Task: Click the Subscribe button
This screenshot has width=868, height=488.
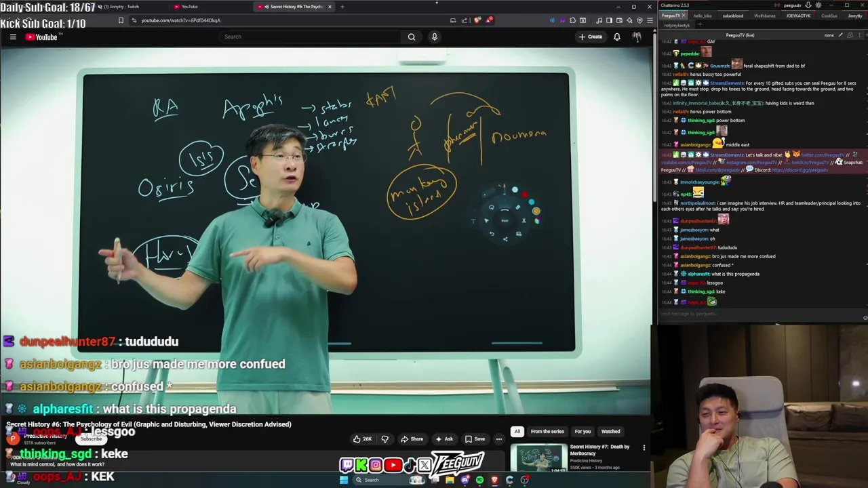Action: [91, 439]
